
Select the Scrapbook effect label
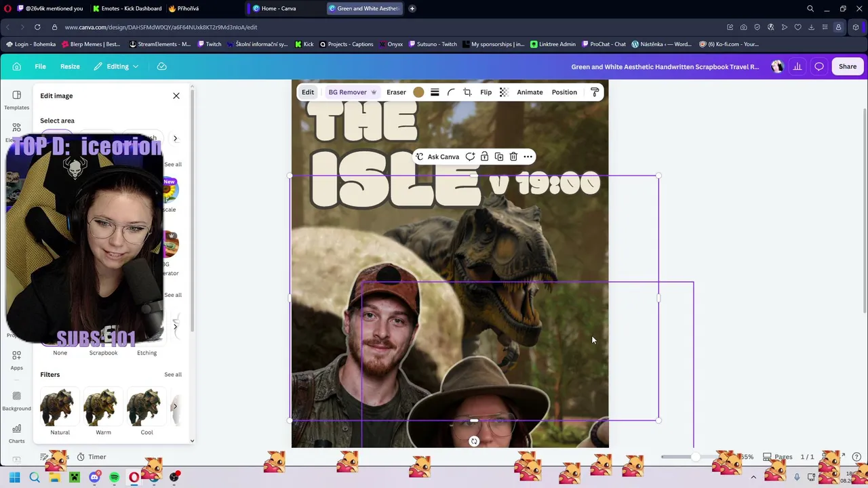tap(103, 352)
